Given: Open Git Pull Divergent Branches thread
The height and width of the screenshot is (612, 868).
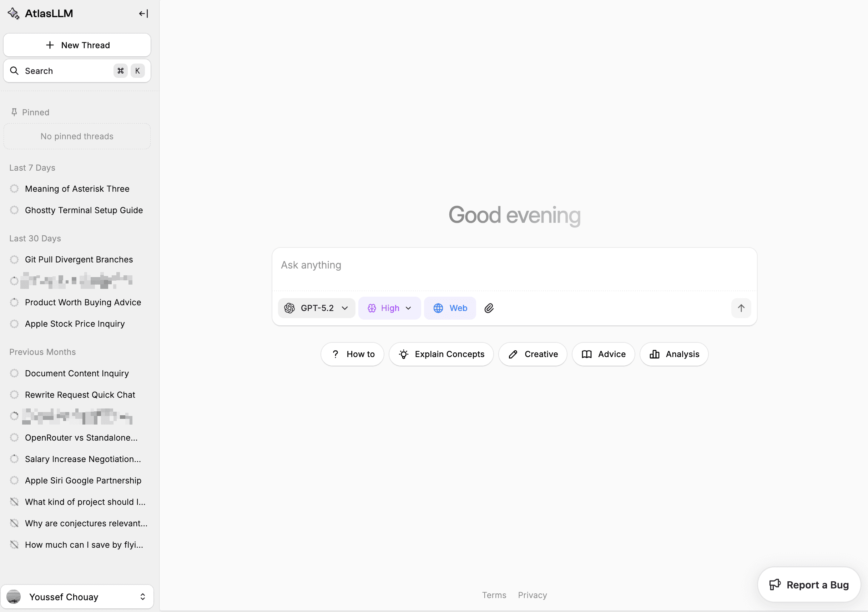Looking at the screenshot, I should coord(77,260).
